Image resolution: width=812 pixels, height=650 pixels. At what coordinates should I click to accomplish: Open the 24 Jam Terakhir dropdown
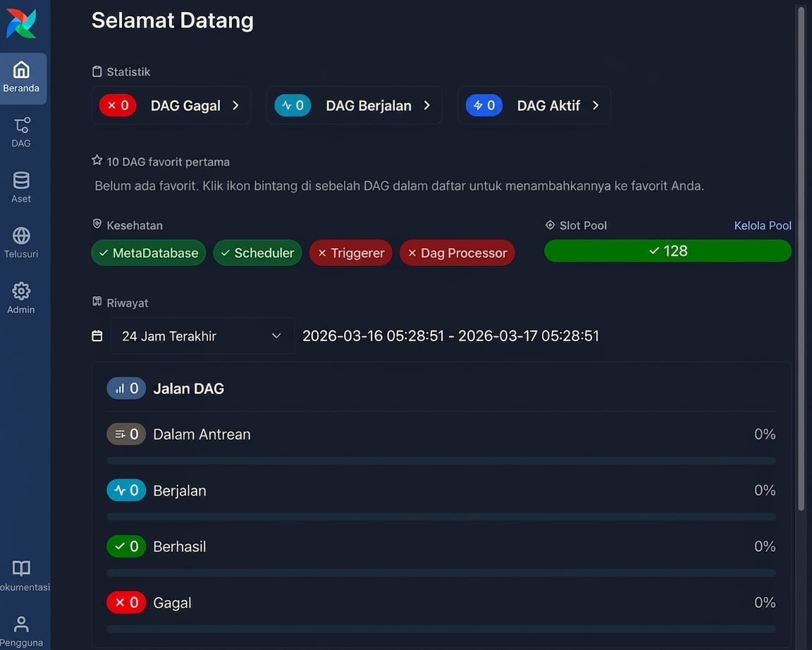point(202,336)
